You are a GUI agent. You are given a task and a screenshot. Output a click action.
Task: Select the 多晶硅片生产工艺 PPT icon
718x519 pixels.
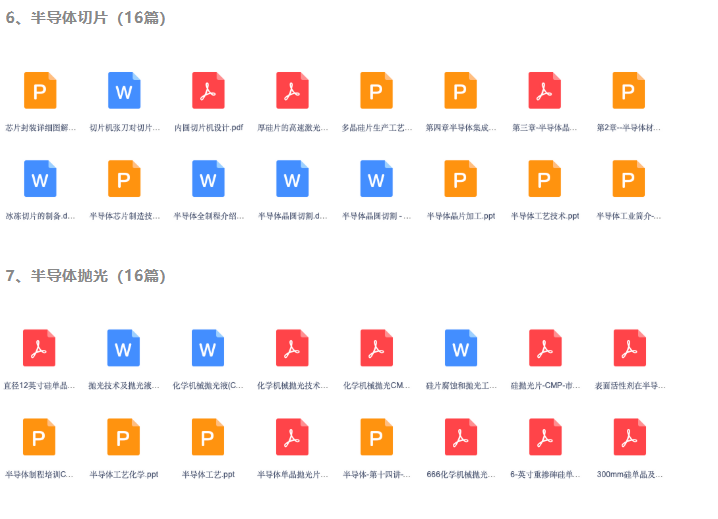376,91
